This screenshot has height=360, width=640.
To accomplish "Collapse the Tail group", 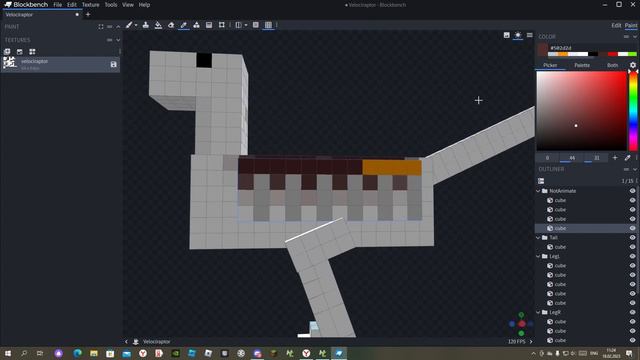I will 538,238.
